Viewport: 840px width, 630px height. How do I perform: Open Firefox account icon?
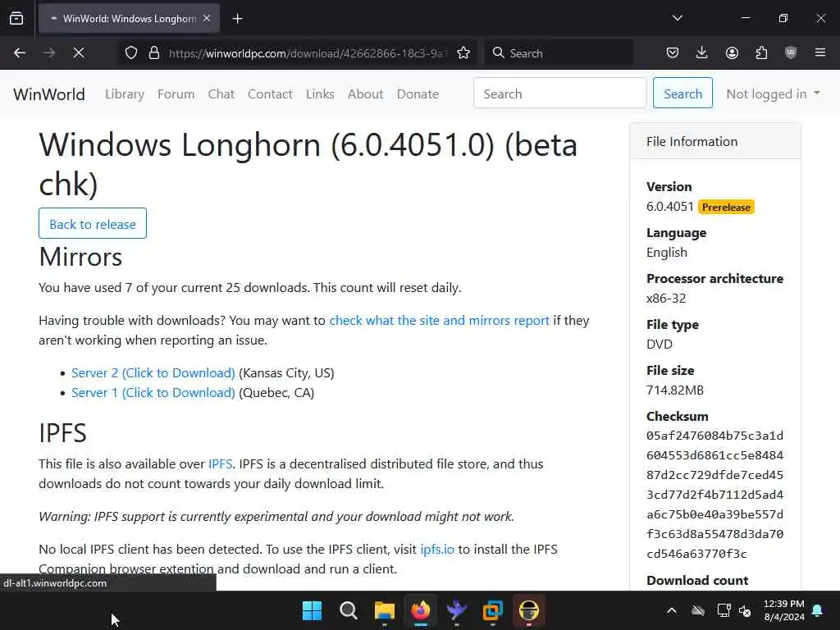[x=732, y=52]
